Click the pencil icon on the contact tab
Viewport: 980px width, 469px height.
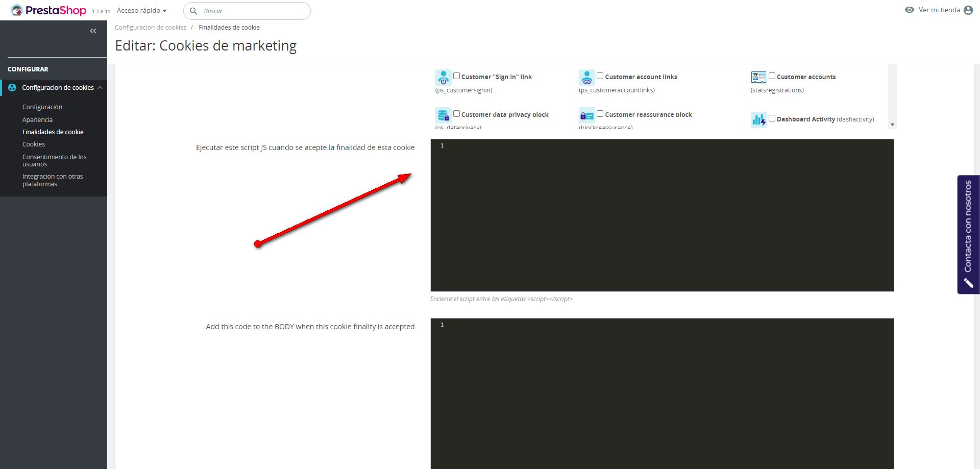click(968, 283)
